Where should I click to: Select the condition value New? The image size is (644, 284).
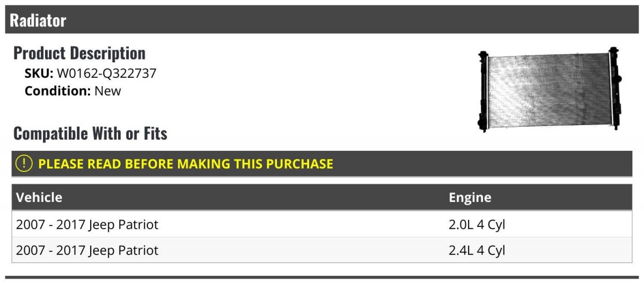point(108,91)
